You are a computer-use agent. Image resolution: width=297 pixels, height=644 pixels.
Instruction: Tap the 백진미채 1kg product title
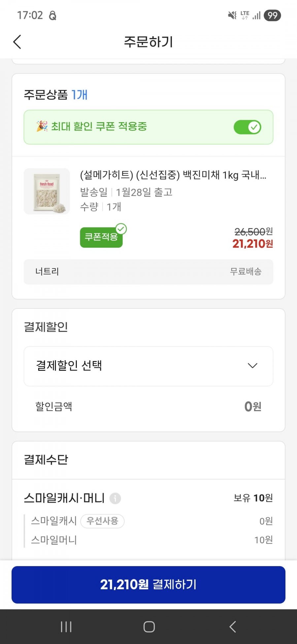pos(173,175)
